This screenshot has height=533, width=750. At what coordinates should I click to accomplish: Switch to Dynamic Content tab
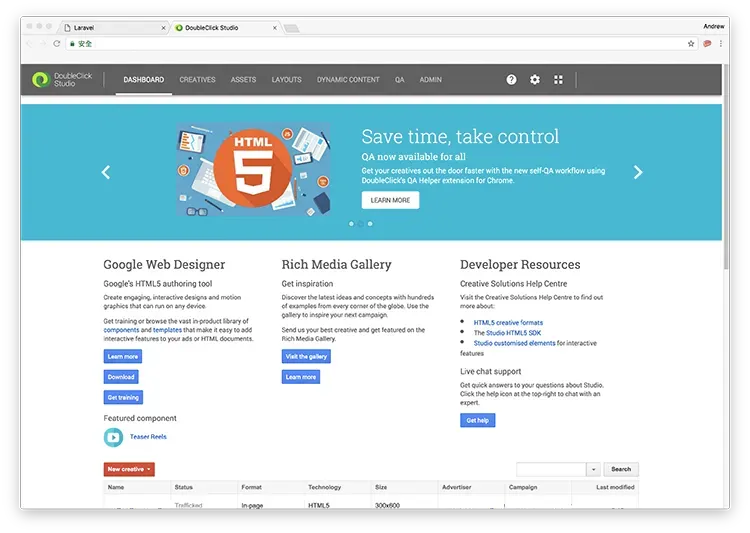[348, 80]
